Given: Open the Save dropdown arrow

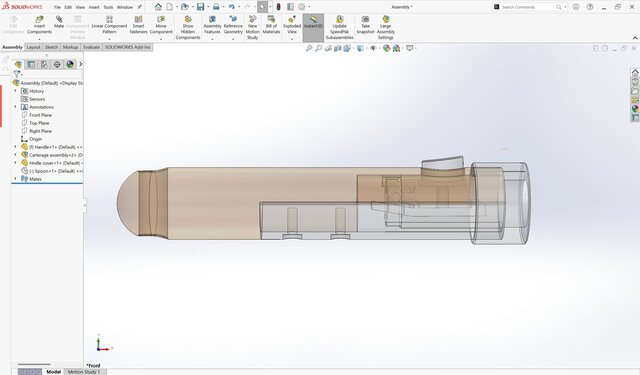Looking at the screenshot, I should 208,7.
